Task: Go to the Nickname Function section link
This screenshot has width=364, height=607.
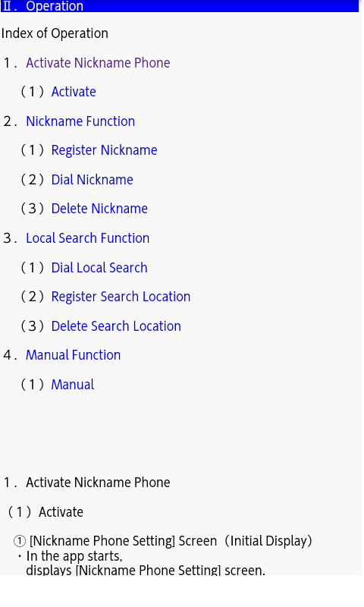Action: [x=80, y=121]
